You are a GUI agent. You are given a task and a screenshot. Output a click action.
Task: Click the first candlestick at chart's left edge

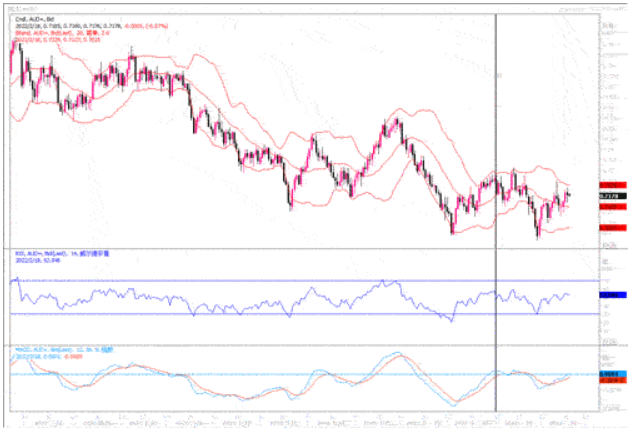click(x=12, y=55)
